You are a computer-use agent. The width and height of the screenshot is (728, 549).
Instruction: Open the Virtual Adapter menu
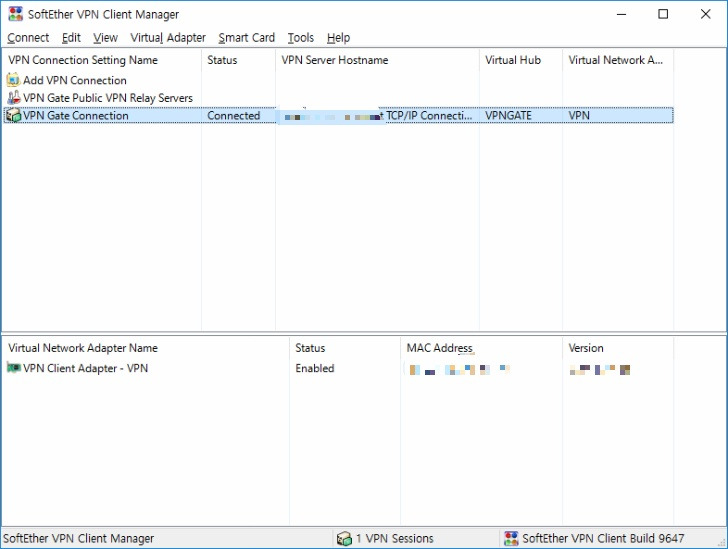[x=168, y=38]
